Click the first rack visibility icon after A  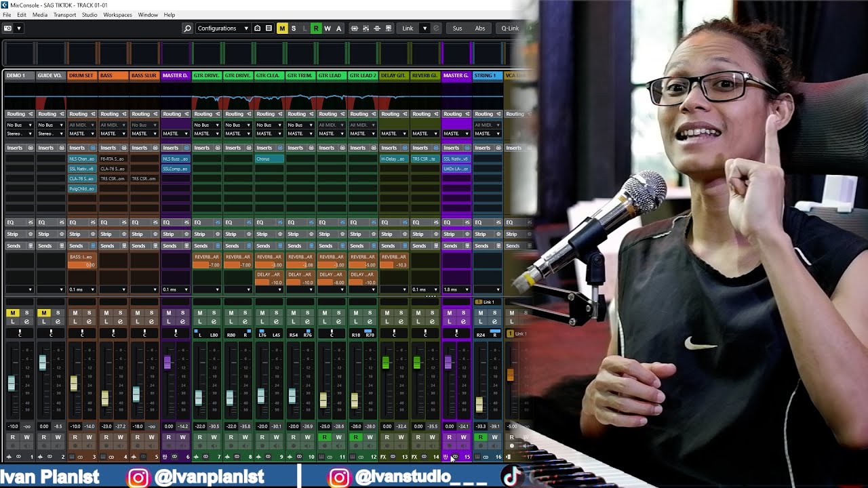(x=354, y=28)
